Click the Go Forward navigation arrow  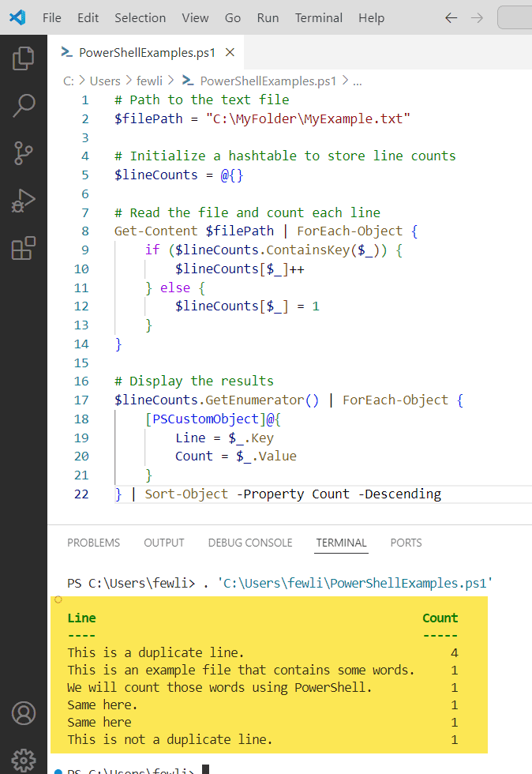click(479, 17)
